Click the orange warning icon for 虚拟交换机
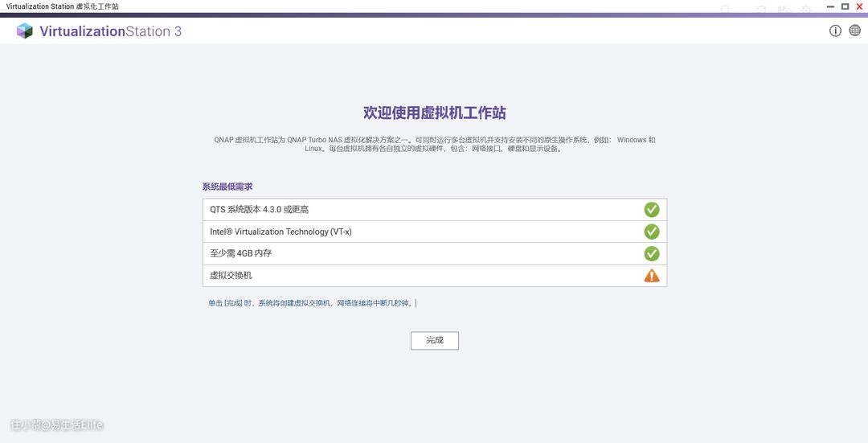 (651, 276)
